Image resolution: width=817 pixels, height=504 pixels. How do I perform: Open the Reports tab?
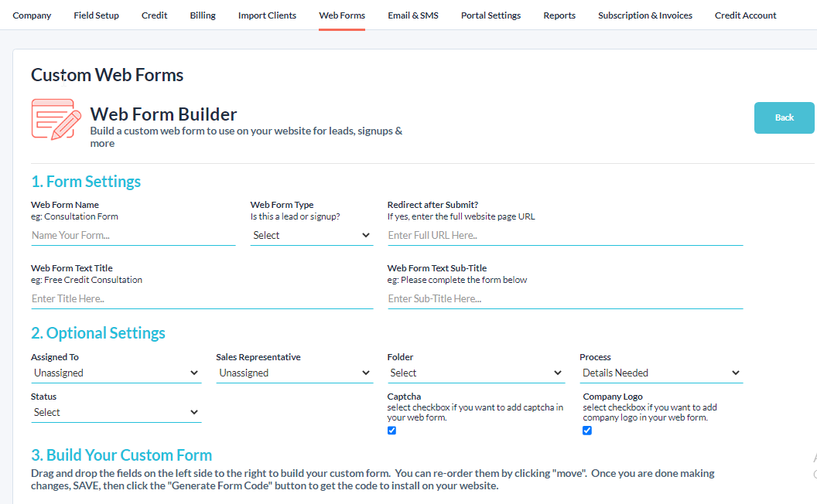pyautogui.click(x=559, y=15)
